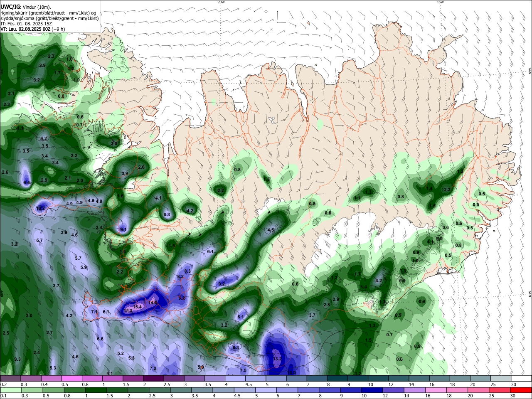Click the 4.8 precipitation value
532x399 pixels.
(x=99, y=202)
